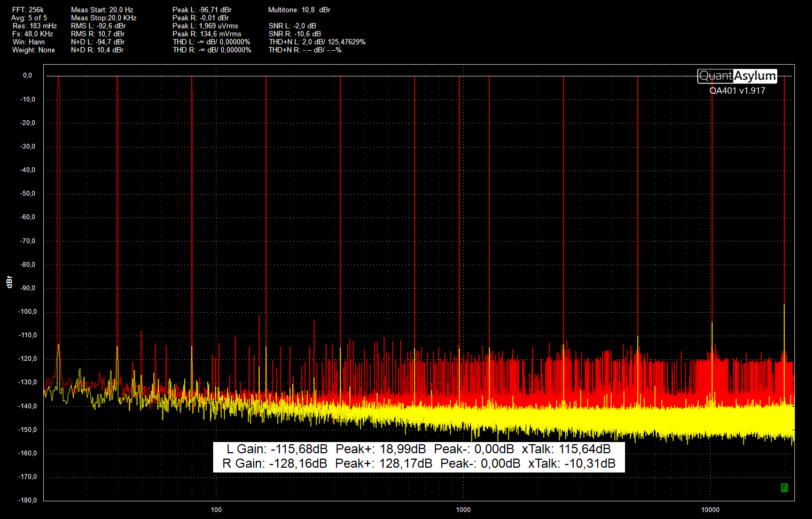This screenshot has width=812, height=519.
Task: Click the '-110,0' Y-axis label
Action: point(28,335)
